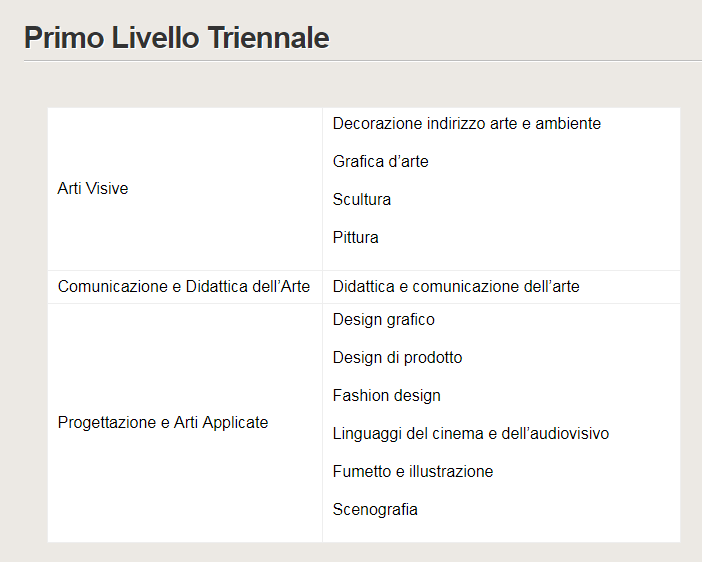Click the word 'Triennale' in the heading
This screenshot has width=702, height=562.
pyautogui.click(x=268, y=38)
